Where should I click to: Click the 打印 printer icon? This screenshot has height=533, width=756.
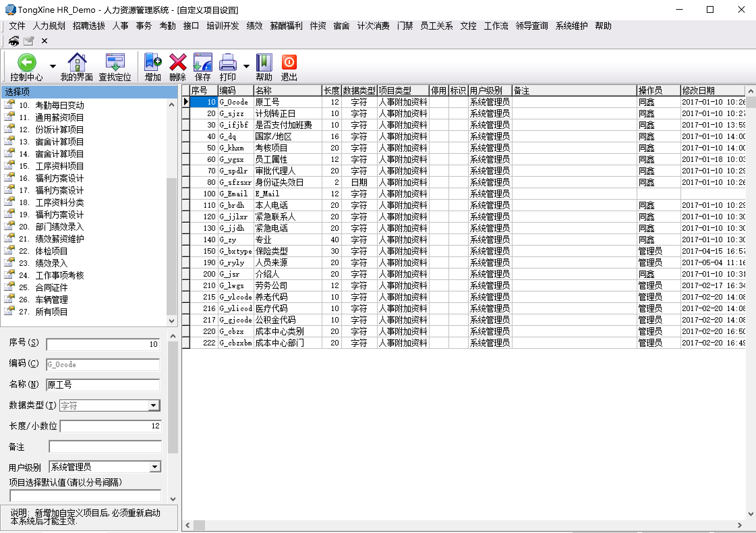click(228, 63)
